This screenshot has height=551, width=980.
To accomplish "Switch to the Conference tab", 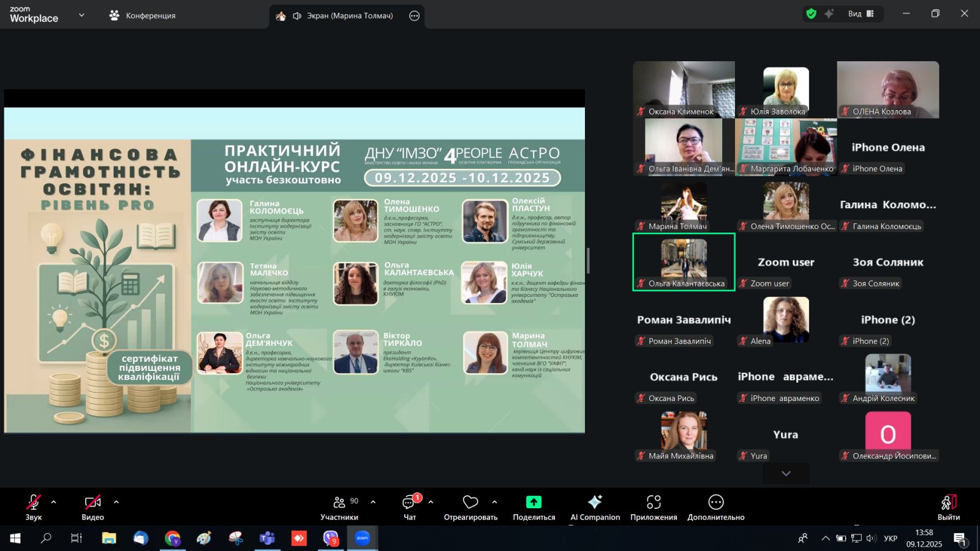I will click(142, 15).
